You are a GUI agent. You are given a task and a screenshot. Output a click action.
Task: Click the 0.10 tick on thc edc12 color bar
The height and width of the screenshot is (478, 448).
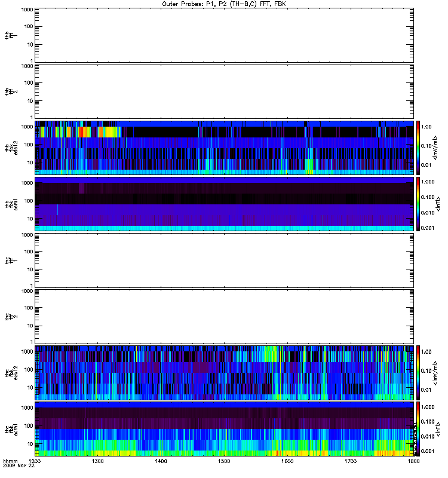pos(426,370)
